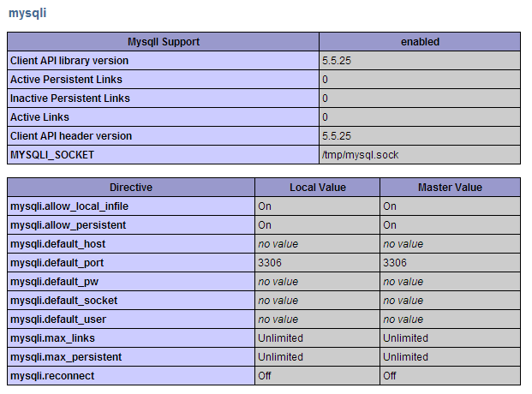
Task: Select the MYSQLI_SOCKET label cell
Action: point(52,155)
